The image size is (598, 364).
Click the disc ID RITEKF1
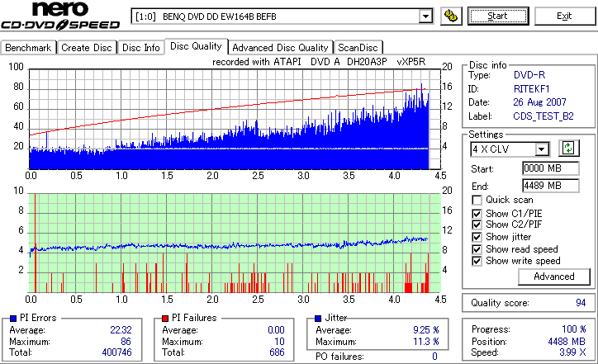tap(531, 89)
